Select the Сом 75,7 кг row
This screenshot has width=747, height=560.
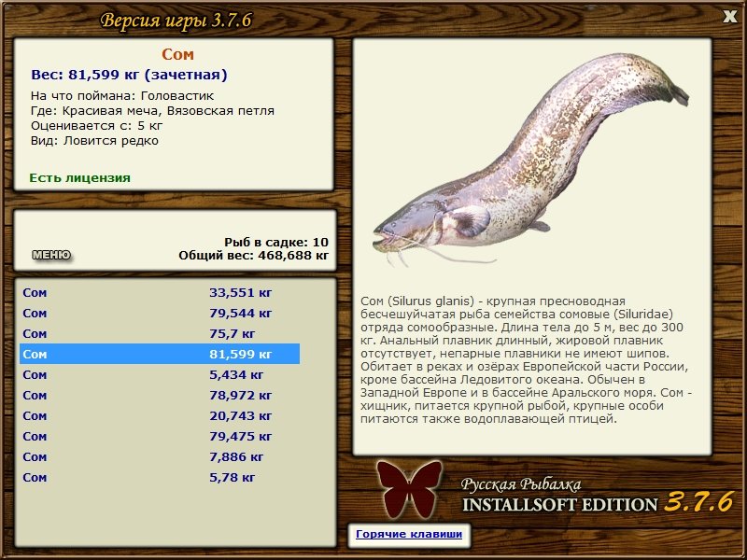[x=160, y=333]
